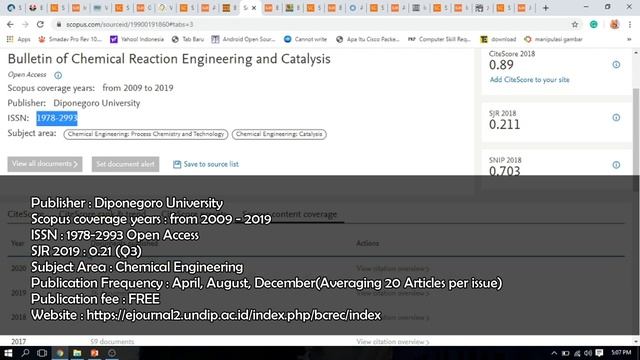The image size is (640, 360).
Task: Open the green Grammarly extension icon
Action: (593, 24)
